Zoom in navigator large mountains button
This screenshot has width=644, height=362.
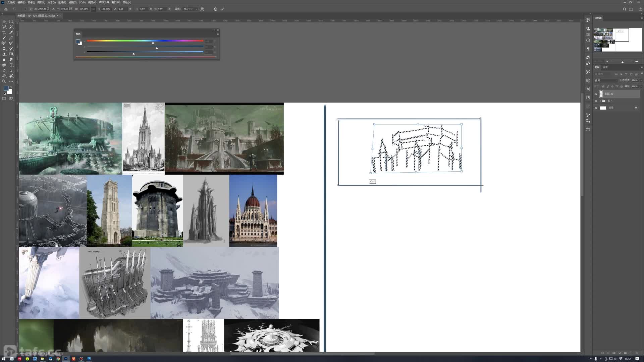637,61
